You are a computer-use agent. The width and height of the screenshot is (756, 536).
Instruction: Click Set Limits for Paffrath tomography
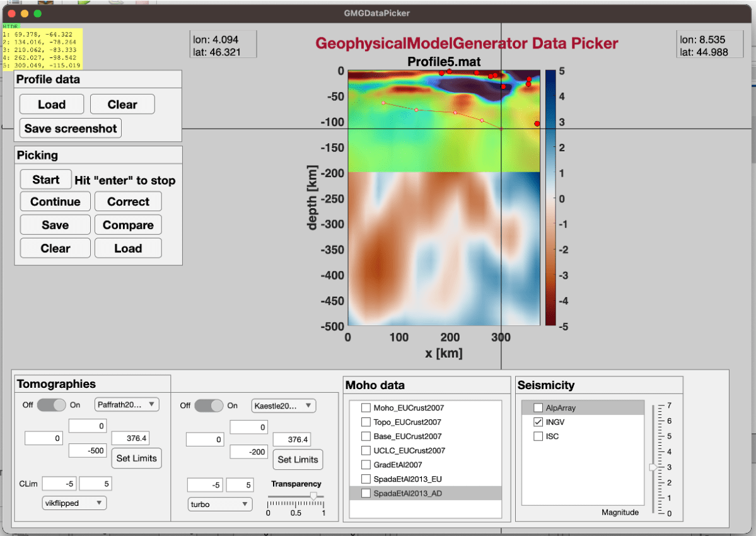(136, 458)
